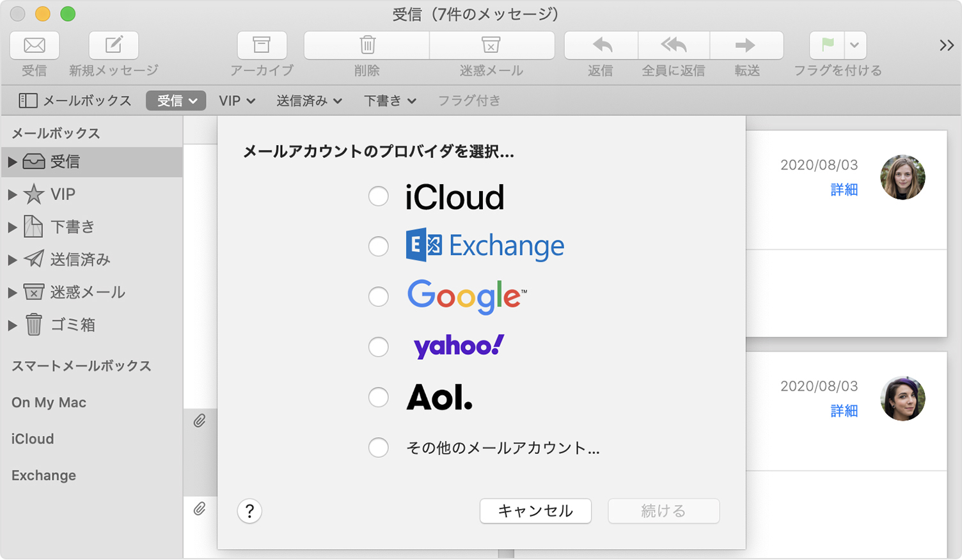962x560 pixels.
Task: Click the キャンセル button
Action: pyautogui.click(x=535, y=511)
